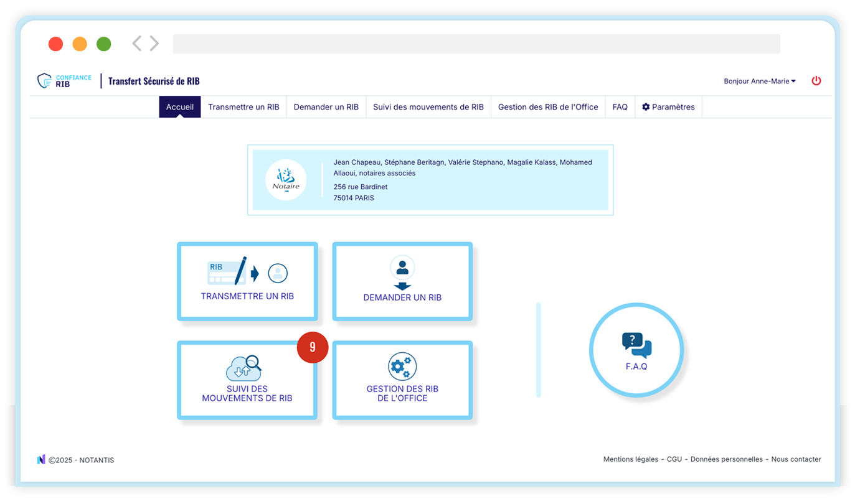Switch to Transmettre un RIB tab
Viewport: 855px width, 504px height.
(x=243, y=107)
